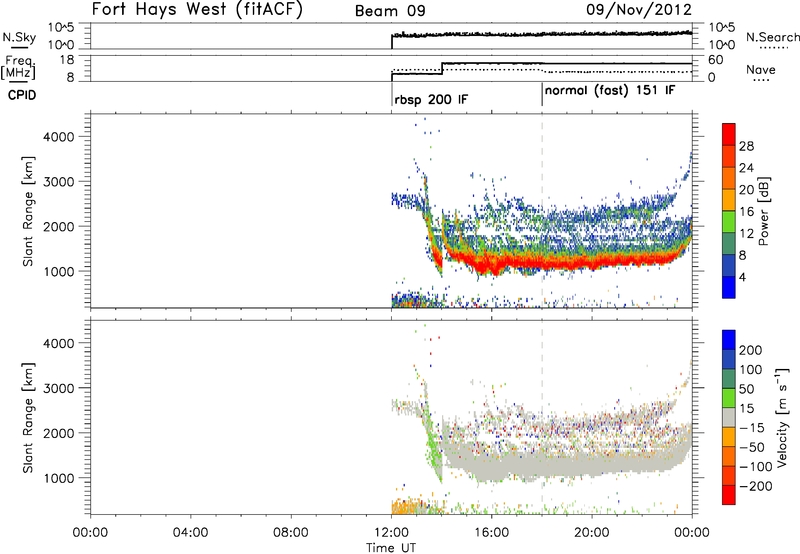Screen dimensions: 800x554
Task: Click the orange near-range echoes at 12:00 in velocity panel
Action: tap(406, 507)
